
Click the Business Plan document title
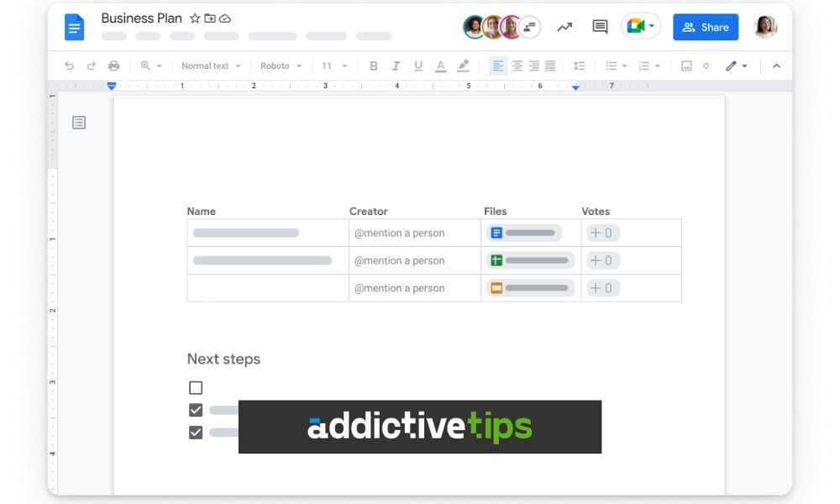point(141,18)
